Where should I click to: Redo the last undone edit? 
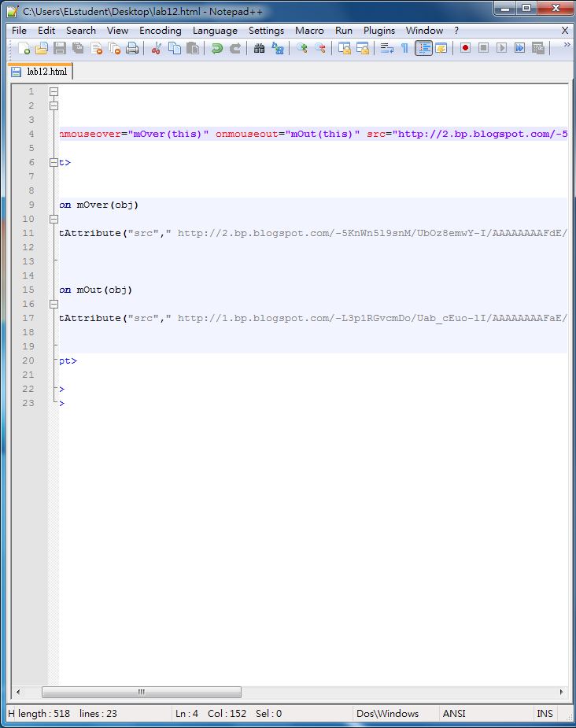pos(235,48)
